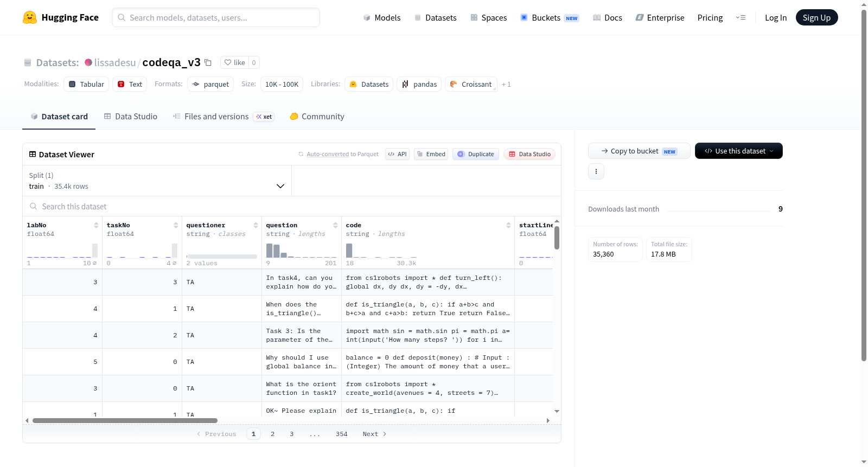Open the Enterprise page
This screenshot has width=868, height=467.
(660, 17)
